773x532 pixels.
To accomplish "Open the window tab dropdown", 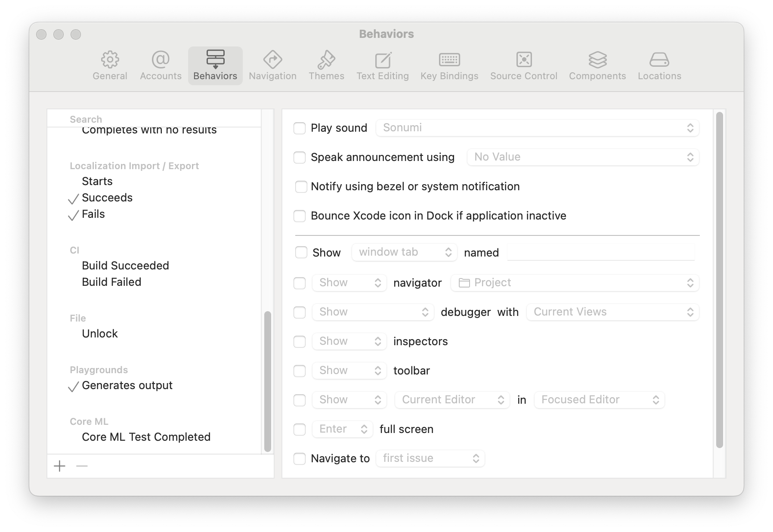I will (x=404, y=252).
